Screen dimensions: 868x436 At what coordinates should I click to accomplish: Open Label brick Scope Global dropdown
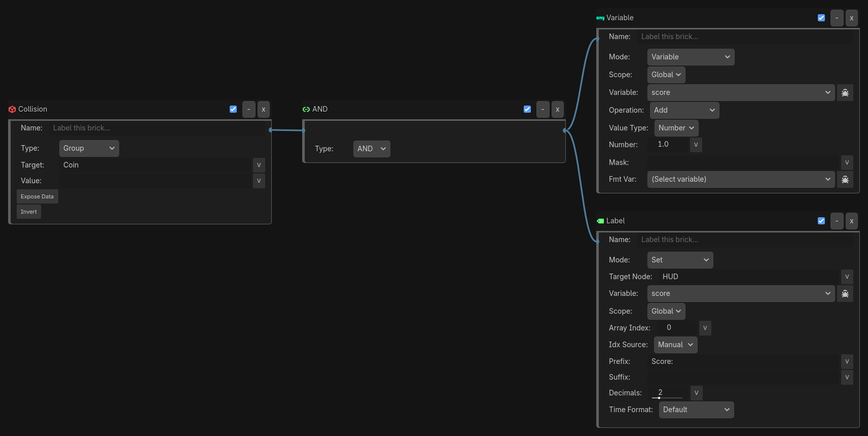click(666, 311)
